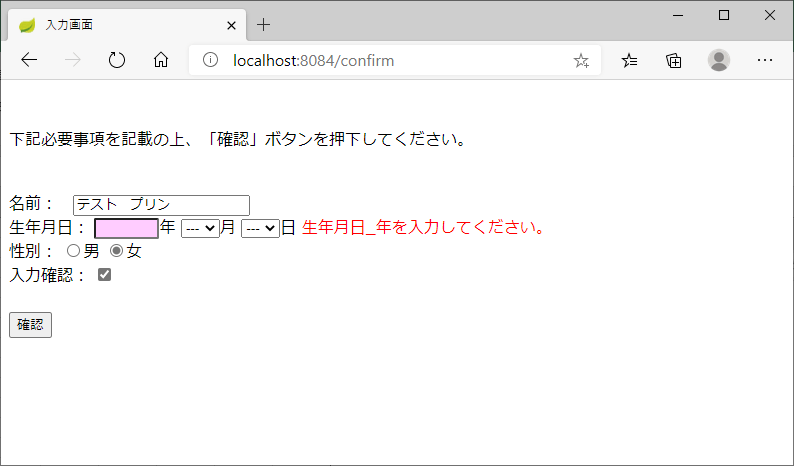Go back to the previous page
The width and height of the screenshot is (794, 466).
pos(29,60)
